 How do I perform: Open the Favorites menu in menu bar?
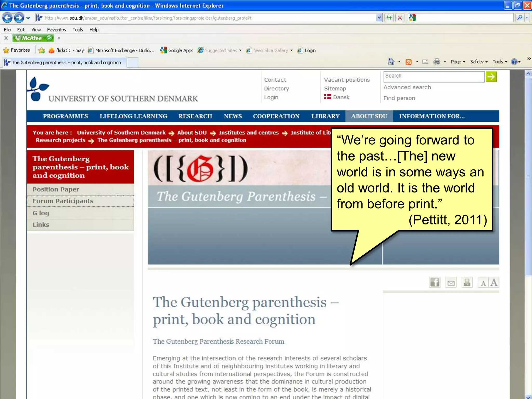coord(56,30)
